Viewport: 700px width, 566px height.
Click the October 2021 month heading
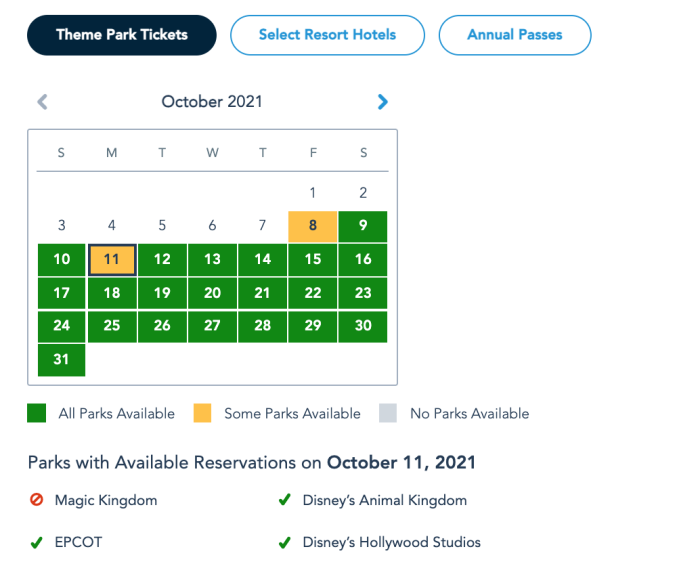(x=212, y=101)
